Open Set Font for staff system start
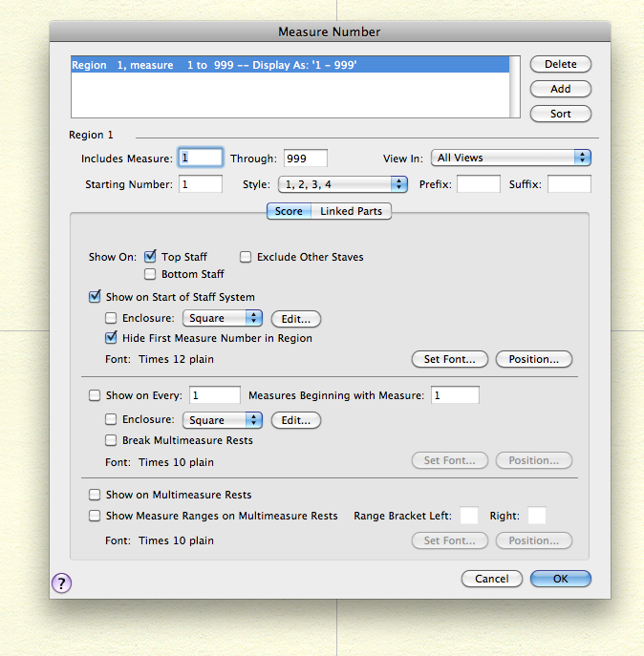 point(449,359)
